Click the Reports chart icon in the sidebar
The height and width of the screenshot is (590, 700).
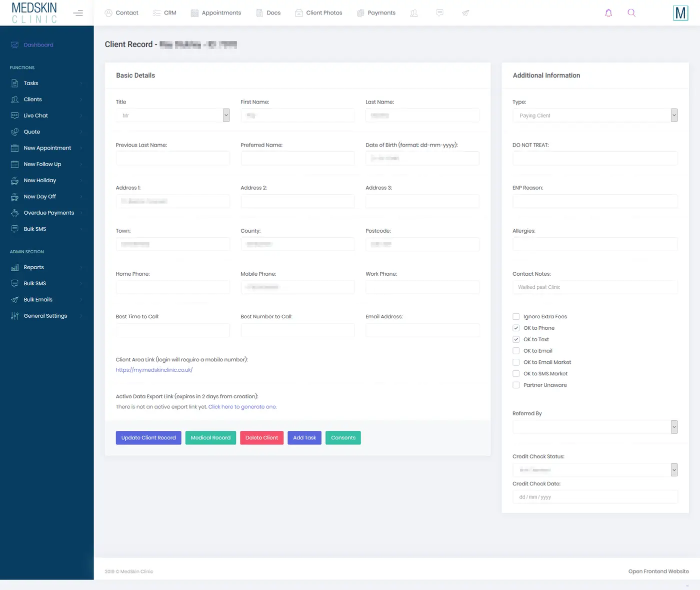pos(14,268)
